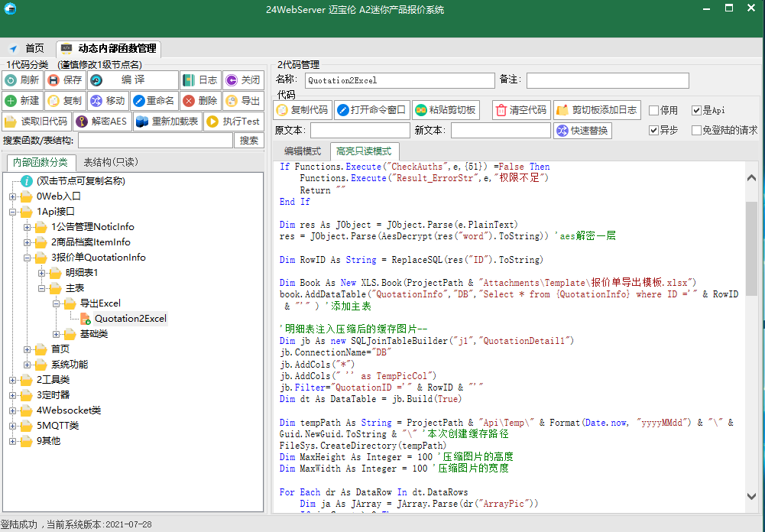Expand the 1公告管理NoticInfo node
Viewport: 765px width, 532px height.
tap(28, 227)
